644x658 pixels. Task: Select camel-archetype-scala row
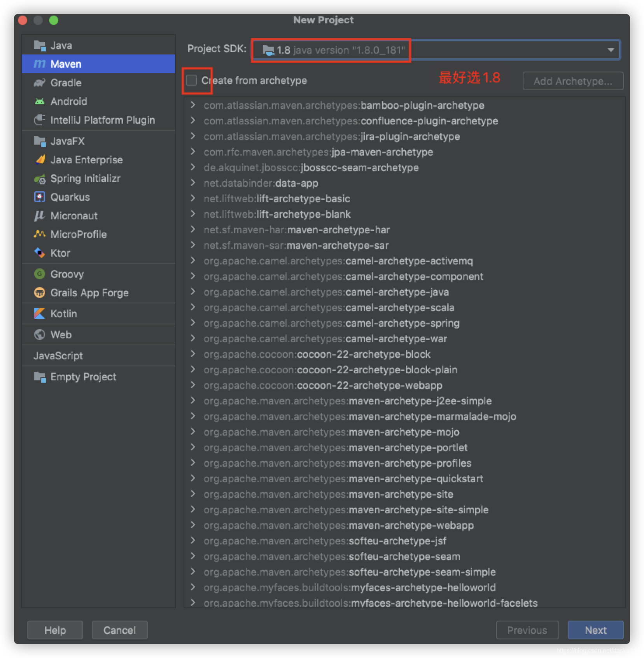404,308
